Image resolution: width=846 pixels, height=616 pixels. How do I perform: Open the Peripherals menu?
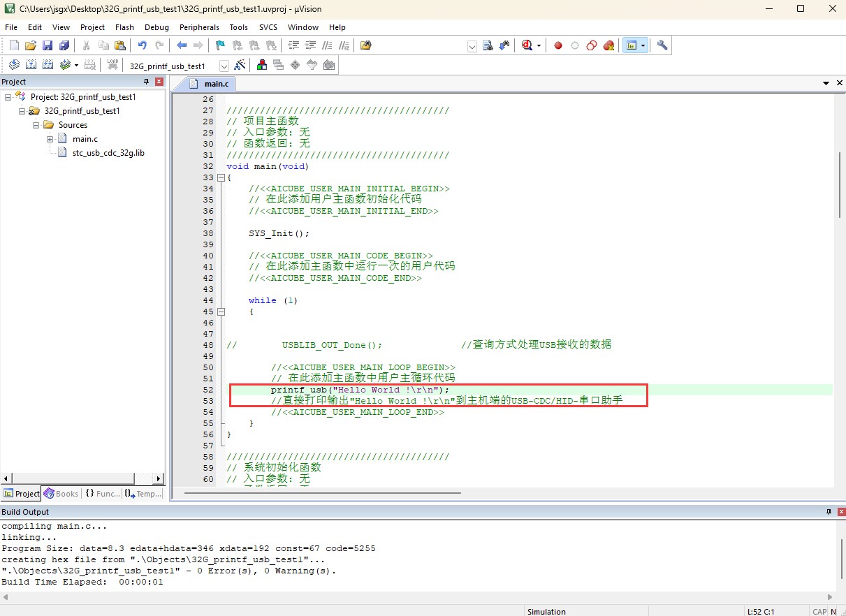coord(199,27)
